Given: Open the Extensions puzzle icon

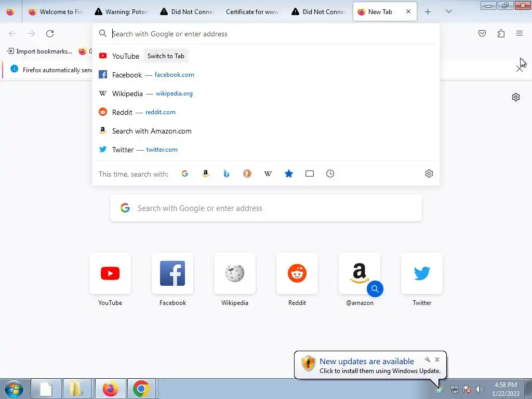Looking at the screenshot, I should tap(501, 33).
